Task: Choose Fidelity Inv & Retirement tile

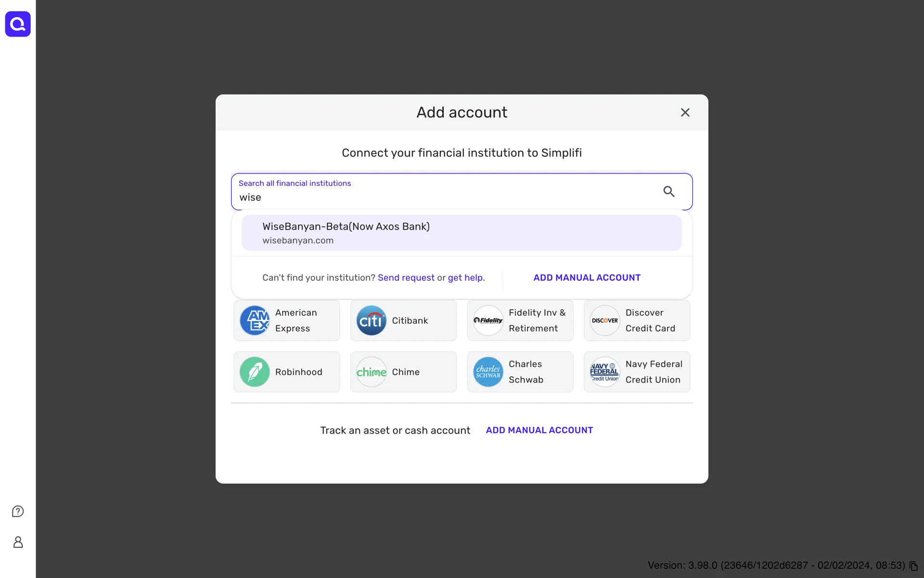Action: [520, 320]
